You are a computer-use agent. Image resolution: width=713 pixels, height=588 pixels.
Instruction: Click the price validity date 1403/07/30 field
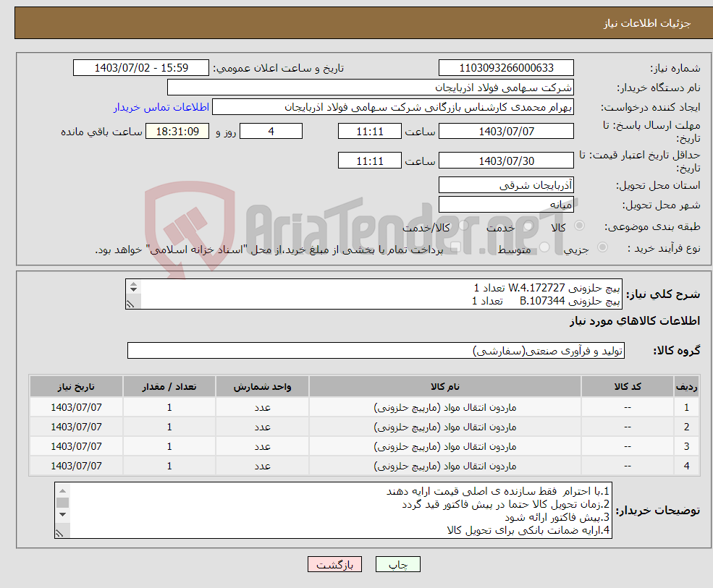coord(506,161)
